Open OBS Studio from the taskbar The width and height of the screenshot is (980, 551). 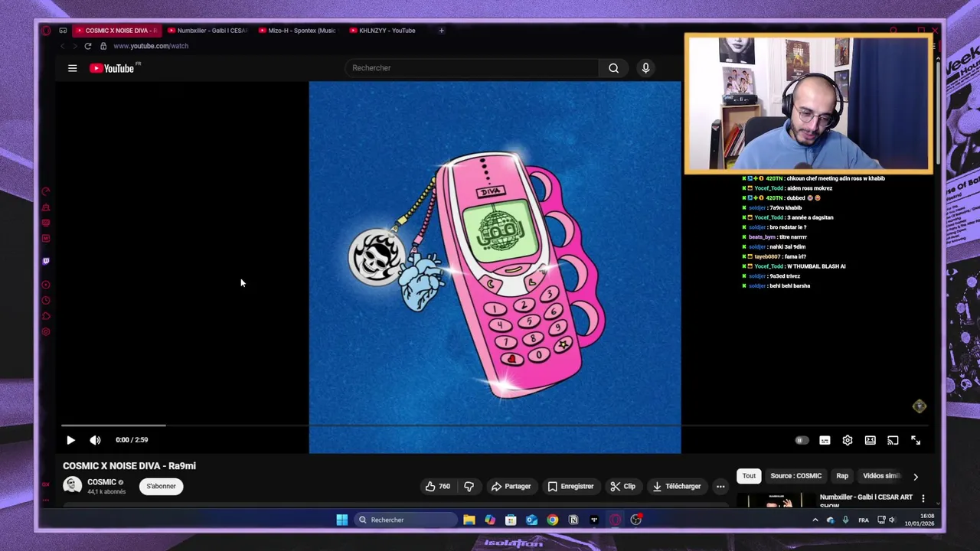click(x=635, y=520)
